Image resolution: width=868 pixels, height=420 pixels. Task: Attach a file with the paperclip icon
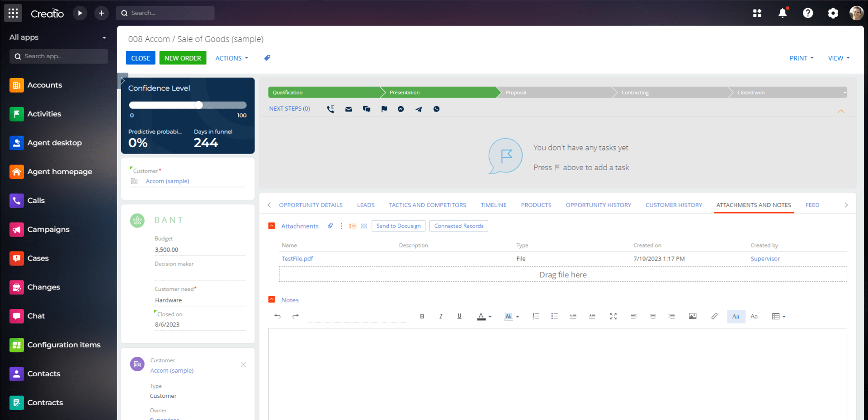point(330,225)
